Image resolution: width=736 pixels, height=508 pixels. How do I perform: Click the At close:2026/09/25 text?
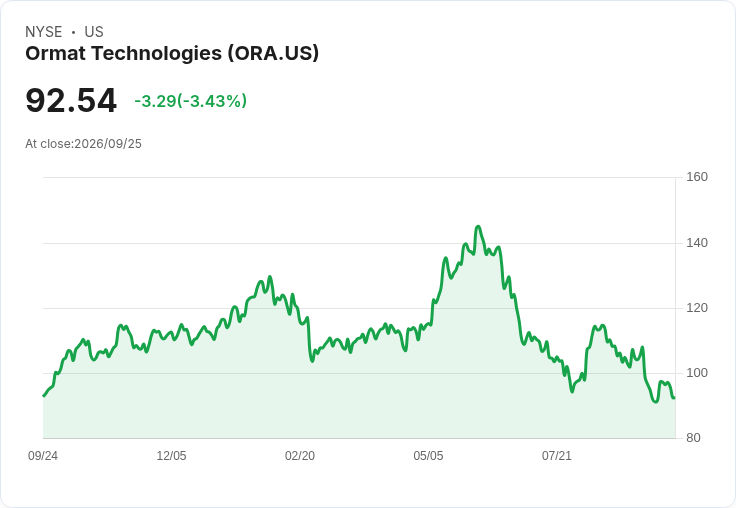[84, 144]
